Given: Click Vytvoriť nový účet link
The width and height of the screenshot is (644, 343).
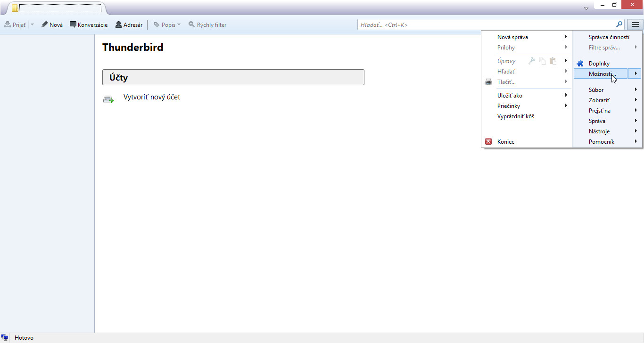Looking at the screenshot, I should (x=152, y=97).
